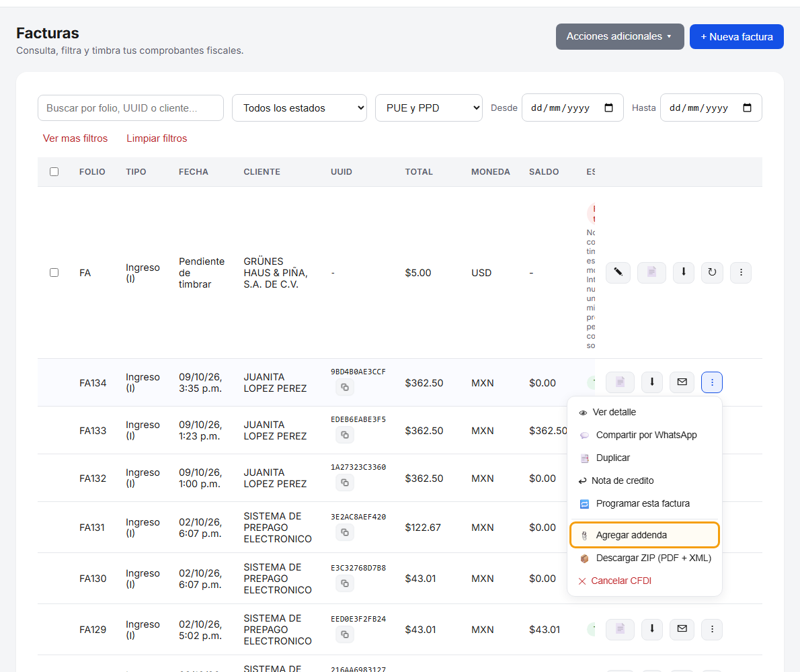Image resolution: width=800 pixels, height=672 pixels.
Task: Focus the folio, UUID or client search box
Action: pyautogui.click(x=130, y=108)
